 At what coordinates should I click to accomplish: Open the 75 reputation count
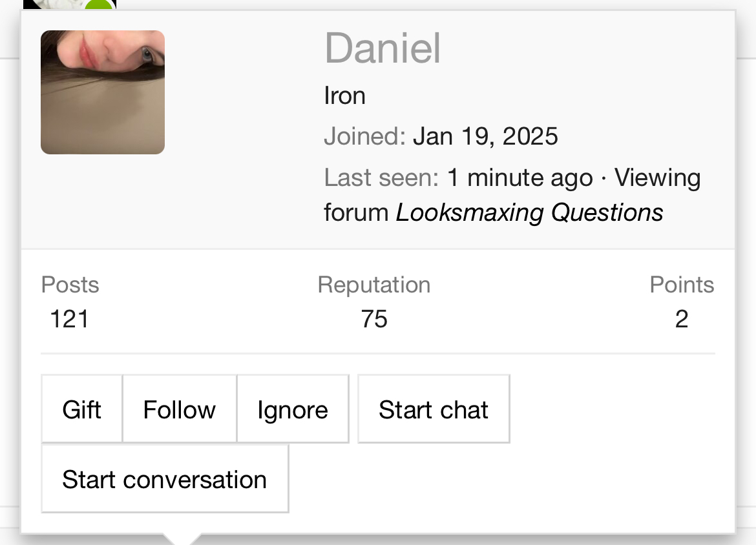tap(374, 319)
